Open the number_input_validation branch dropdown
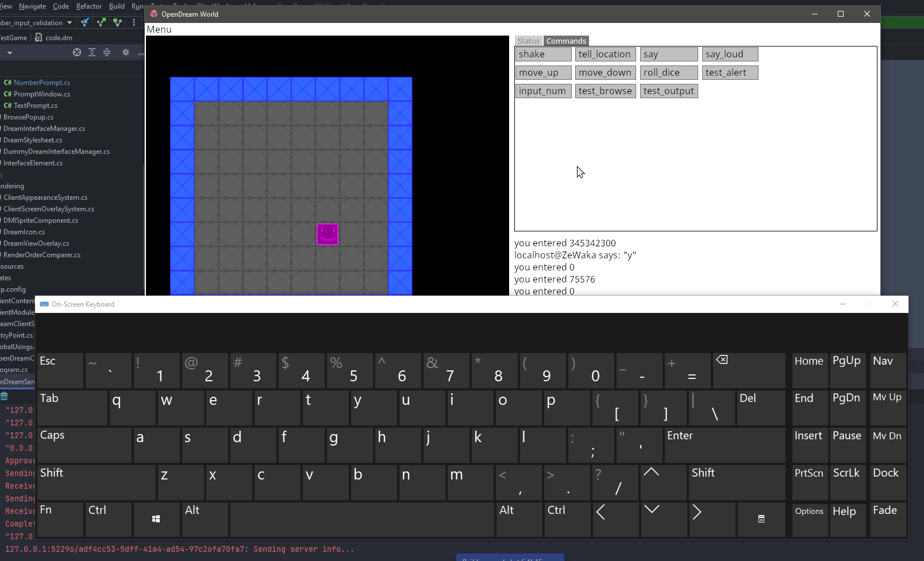The width and height of the screenshot is (924, 561). click(70, 22)
